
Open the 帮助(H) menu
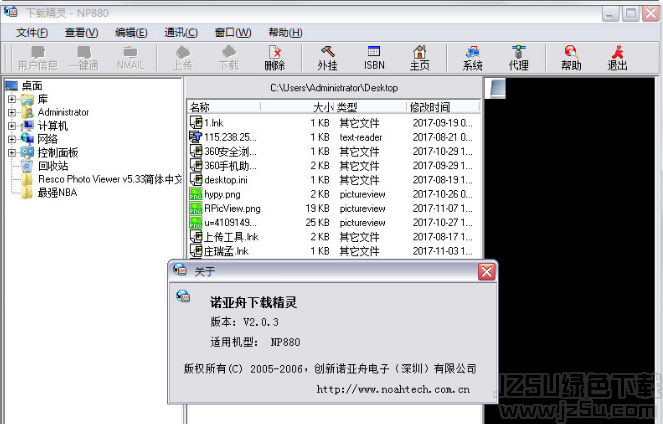coord(285,33)
